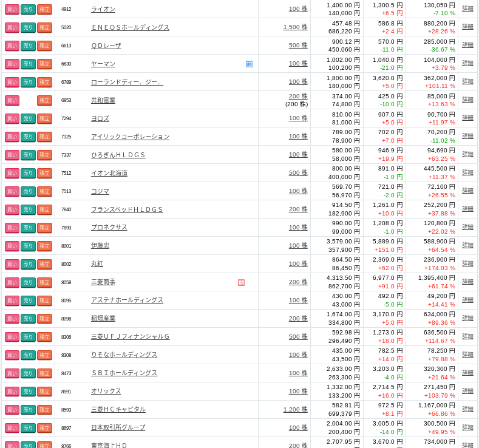Open the りそなホールディングス stock link
The height and width of the screenshot is (448, 479).
(124, 355)
